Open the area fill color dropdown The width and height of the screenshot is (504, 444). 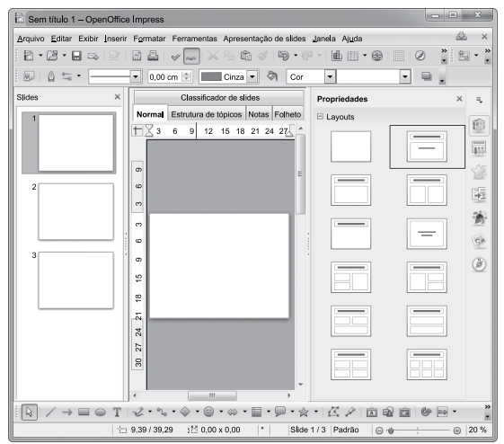click(x=405, y=76)
